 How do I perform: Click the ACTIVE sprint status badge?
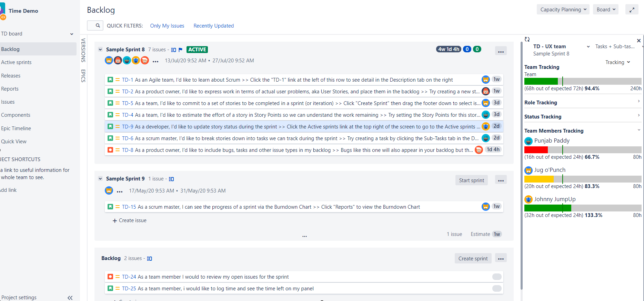coord(197,50)
